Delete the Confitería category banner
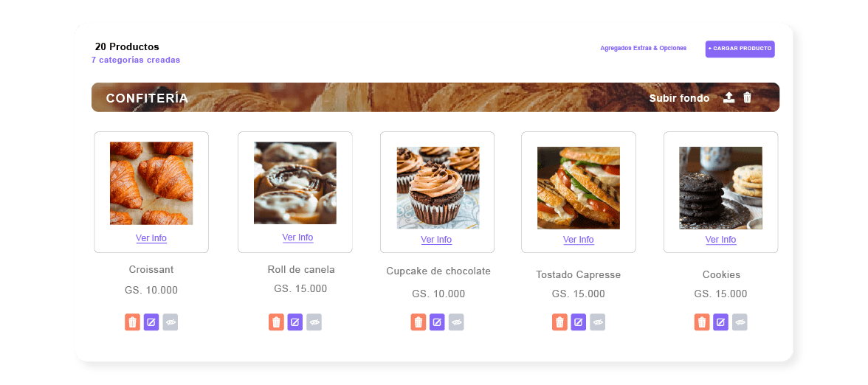868x385 pixels. [747, 98]
